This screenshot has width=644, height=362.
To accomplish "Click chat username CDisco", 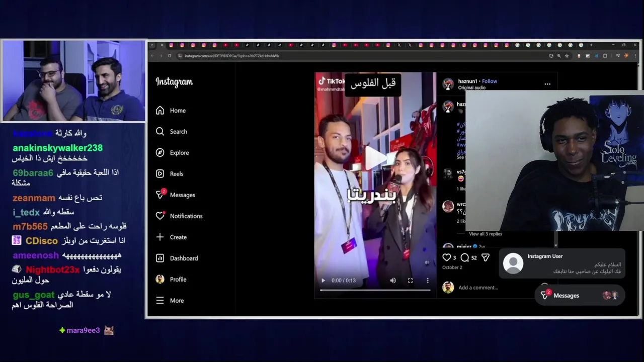I will [x=42, y=241].
